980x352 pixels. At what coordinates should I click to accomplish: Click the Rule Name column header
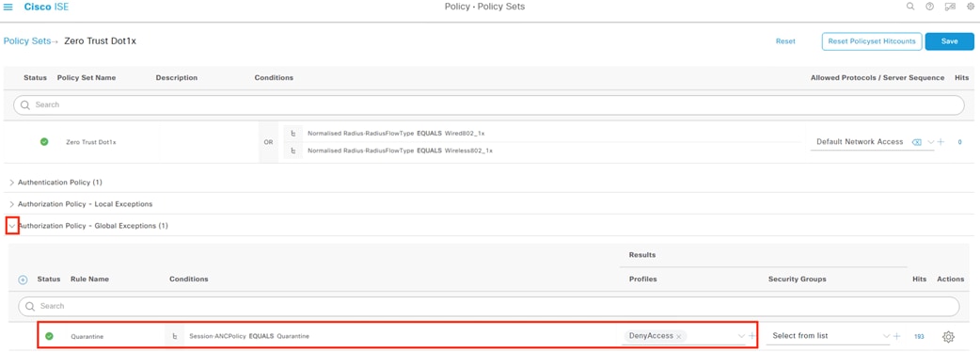tap(90, 279)
